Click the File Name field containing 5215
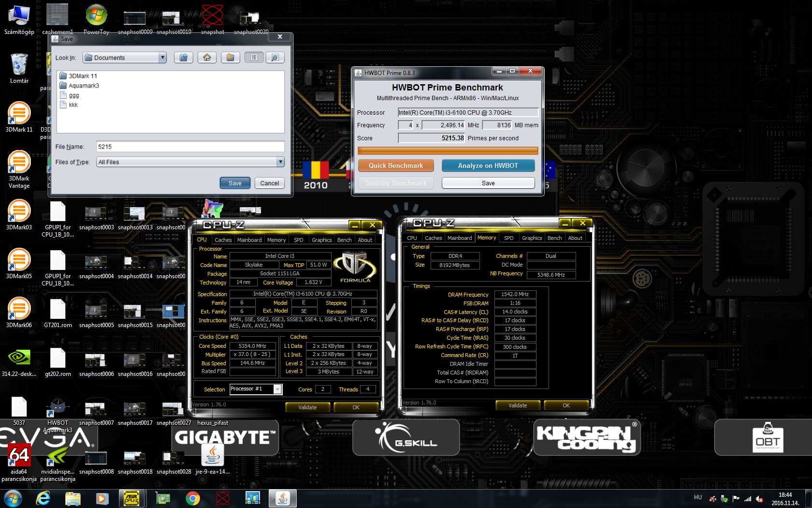The image size is (812, 508). pyautogui.click(x=190, y=147)
